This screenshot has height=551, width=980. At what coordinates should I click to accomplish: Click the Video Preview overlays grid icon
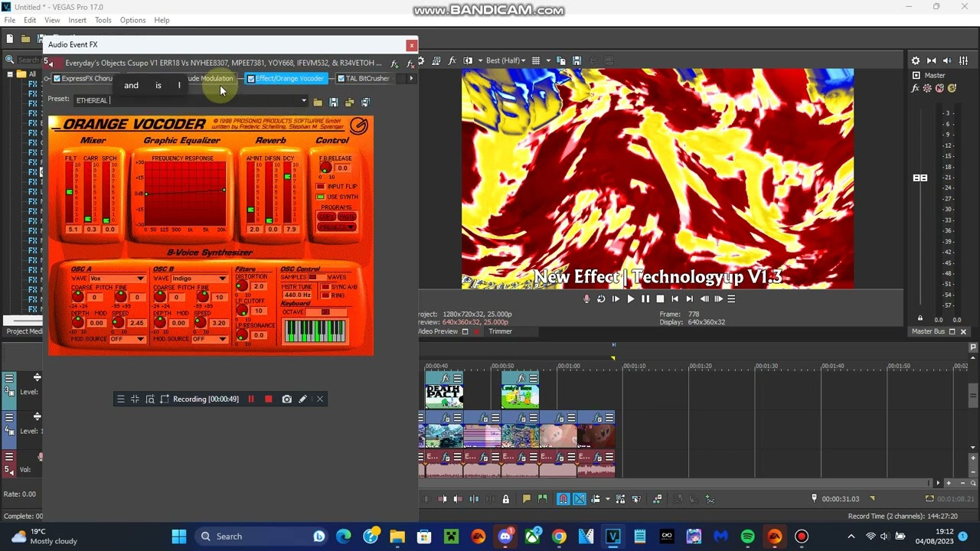(x=536, y=60)
